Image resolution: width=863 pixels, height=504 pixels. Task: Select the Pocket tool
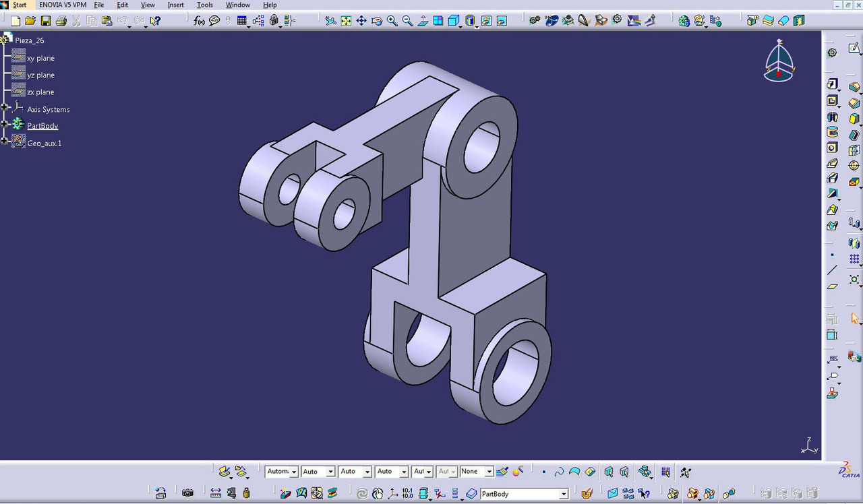coord(832,101)
